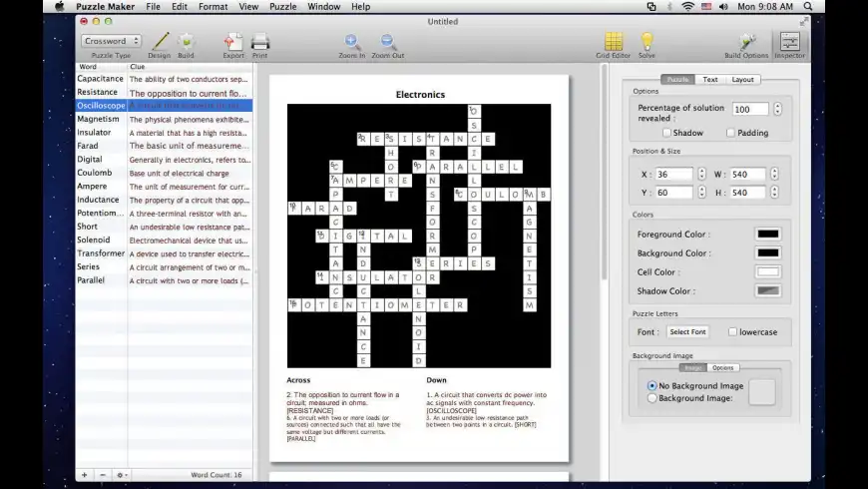Click the Foreground Color swatch

768,235
